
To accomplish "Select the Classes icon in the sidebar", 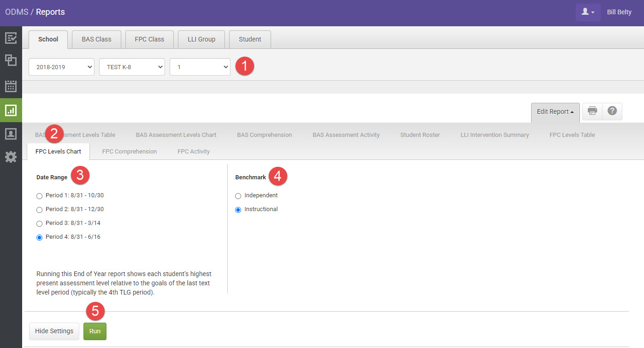I will pos(11,60).
